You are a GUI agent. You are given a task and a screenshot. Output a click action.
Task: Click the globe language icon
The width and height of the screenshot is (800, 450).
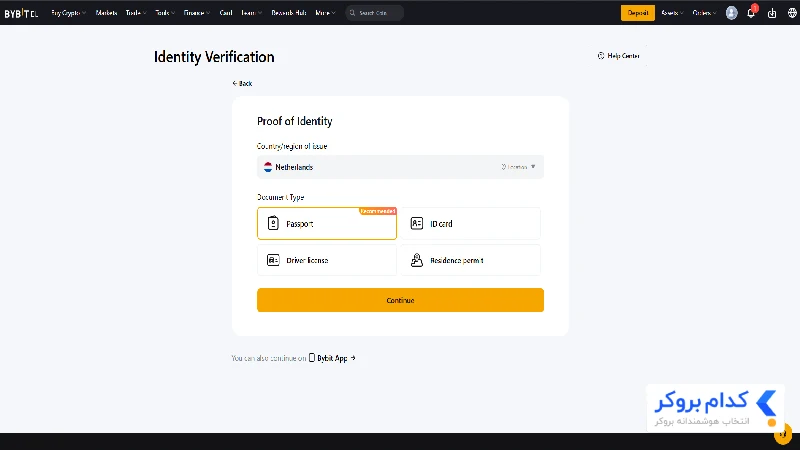point(792,13)
